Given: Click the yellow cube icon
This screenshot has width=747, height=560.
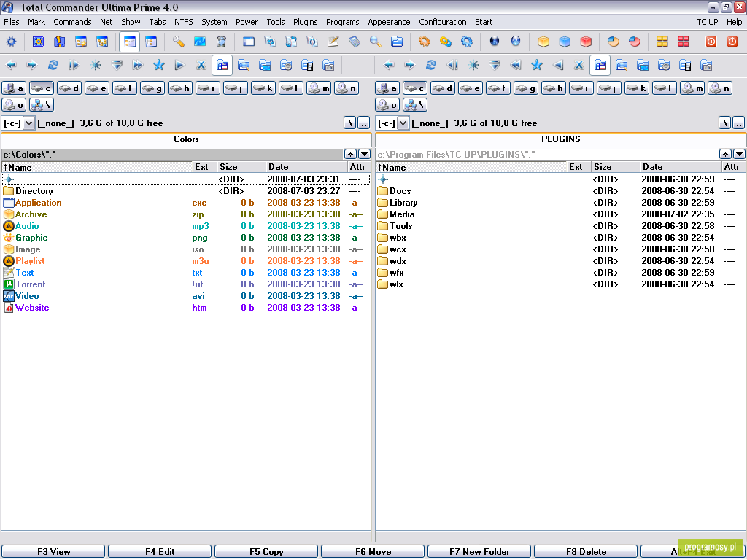Looking at the screenshot, I should click(x=543, y=42).
